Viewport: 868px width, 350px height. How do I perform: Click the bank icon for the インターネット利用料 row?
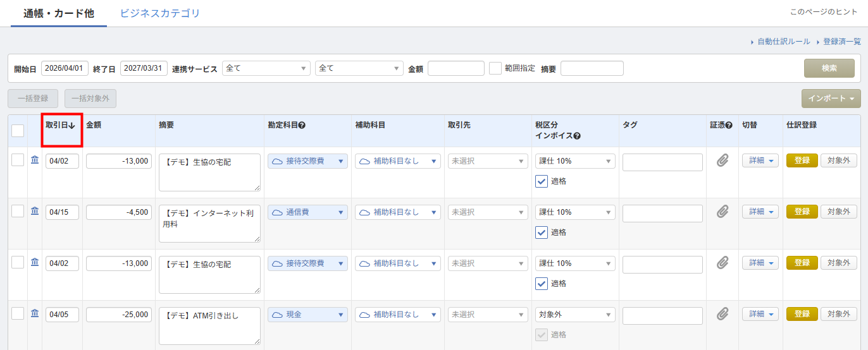[35, 211]
